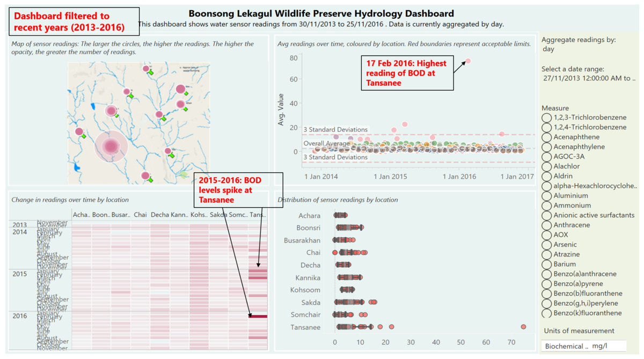Select the Arsenic measure option

(547, 245)
